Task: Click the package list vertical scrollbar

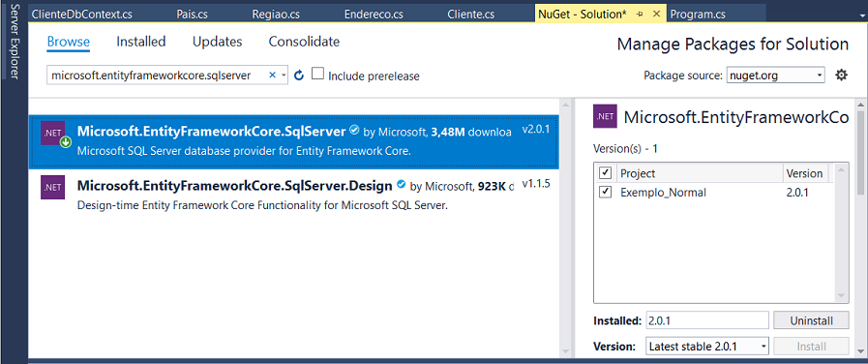Action: click(x=565, y=227)
